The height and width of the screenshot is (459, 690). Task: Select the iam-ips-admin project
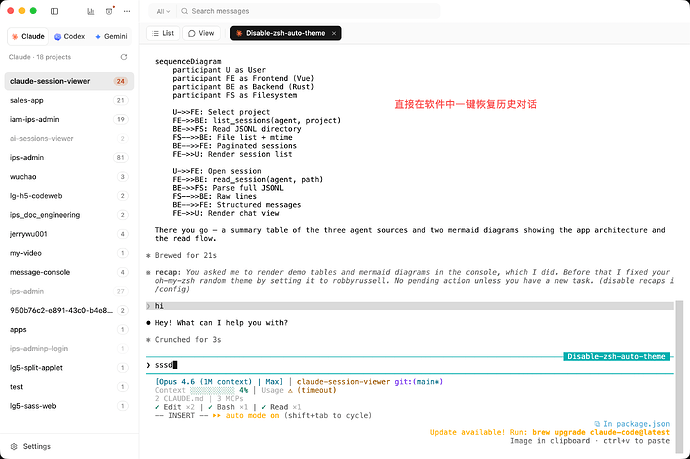click(x=69, y=119)
